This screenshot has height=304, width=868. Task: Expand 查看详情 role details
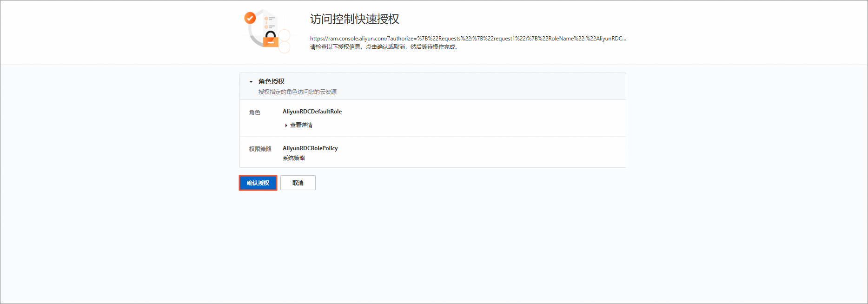click(298, 125)
